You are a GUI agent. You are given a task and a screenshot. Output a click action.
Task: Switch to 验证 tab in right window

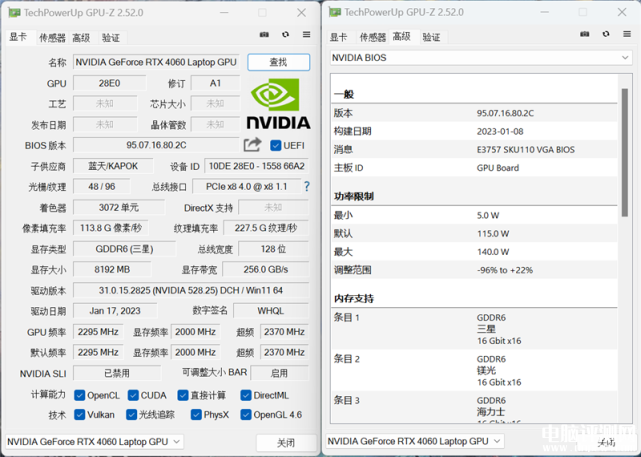[431, 37]
